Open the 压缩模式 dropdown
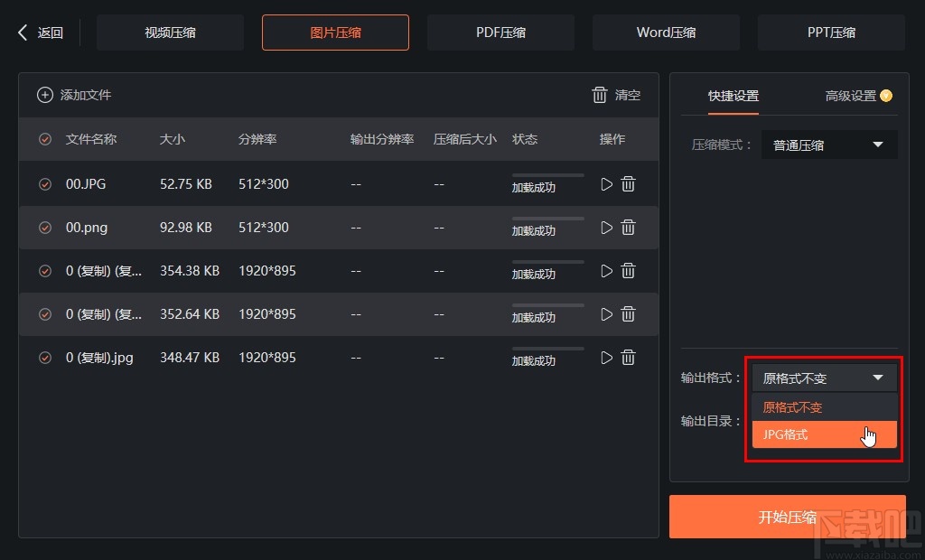 click(x=829, y=145)
